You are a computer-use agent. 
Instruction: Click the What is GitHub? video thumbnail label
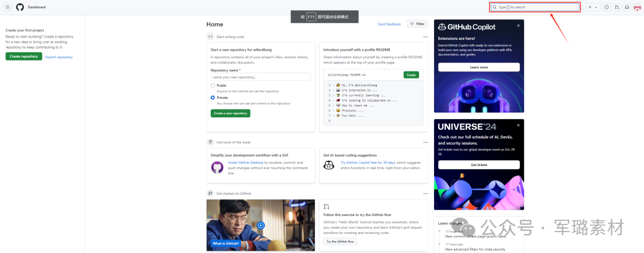pos(225,243)
